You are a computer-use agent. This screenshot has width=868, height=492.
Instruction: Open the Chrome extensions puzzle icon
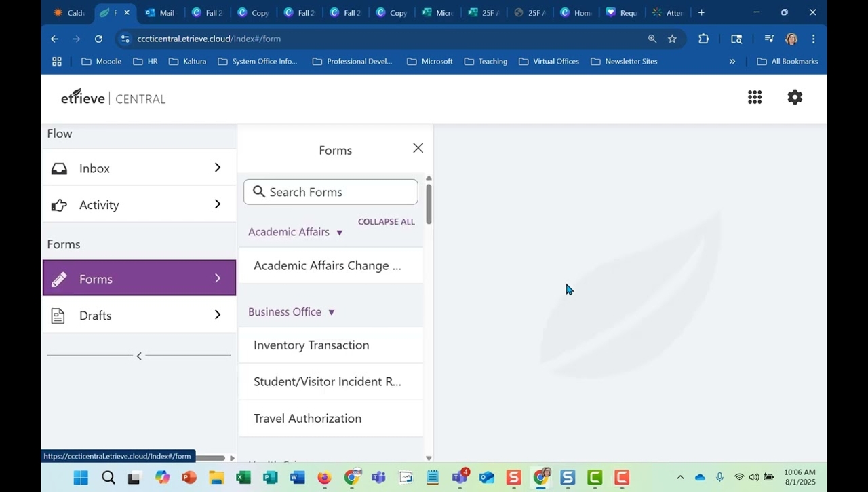pyautogui.click(x=704, y=39)
